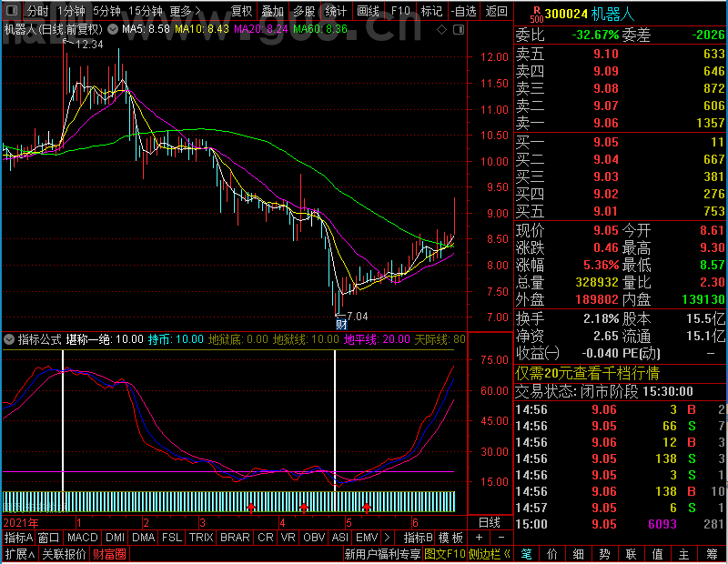Select the MACD indicator tab
Viewport: 728px width, 564px height.
[x=82, y=538]
